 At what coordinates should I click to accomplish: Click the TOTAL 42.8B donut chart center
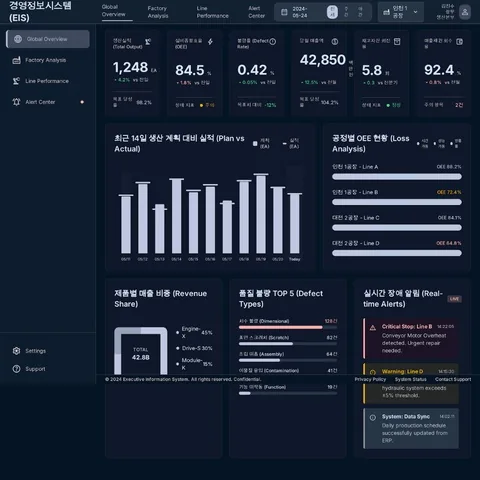141,354
